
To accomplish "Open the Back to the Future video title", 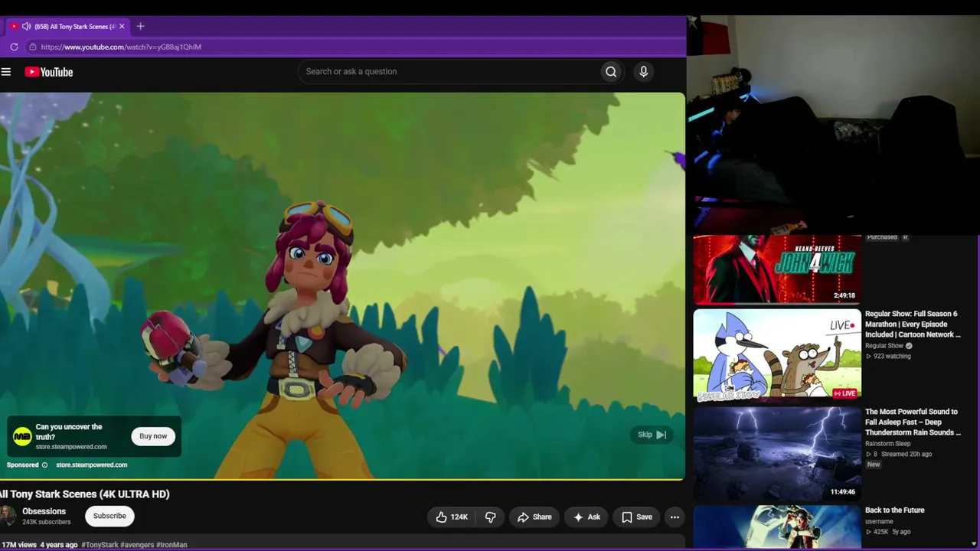I will click(x=895, y=510).
